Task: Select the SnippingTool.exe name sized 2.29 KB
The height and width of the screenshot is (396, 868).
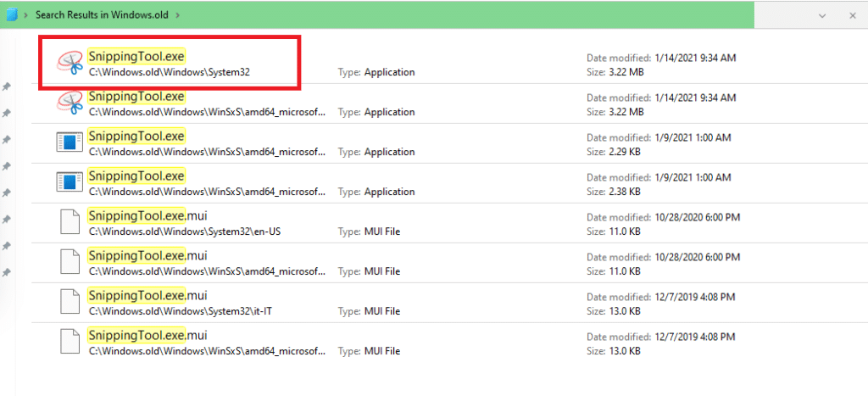Action: tap(136, 136)
